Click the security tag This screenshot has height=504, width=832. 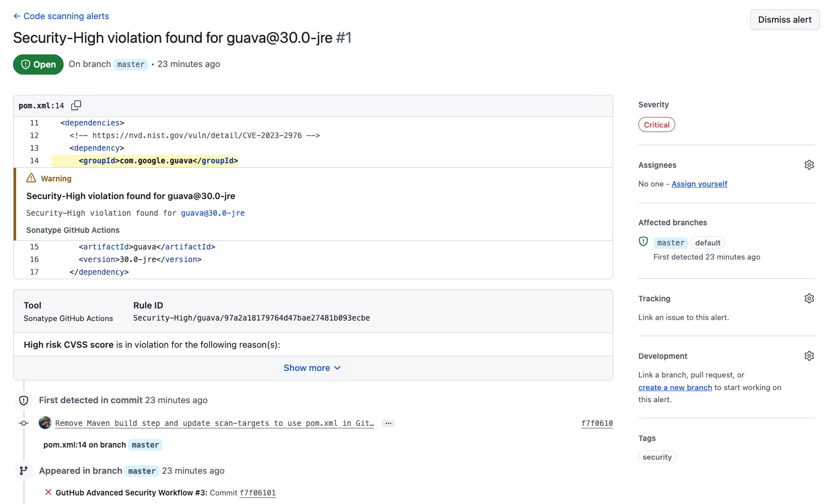657,457
